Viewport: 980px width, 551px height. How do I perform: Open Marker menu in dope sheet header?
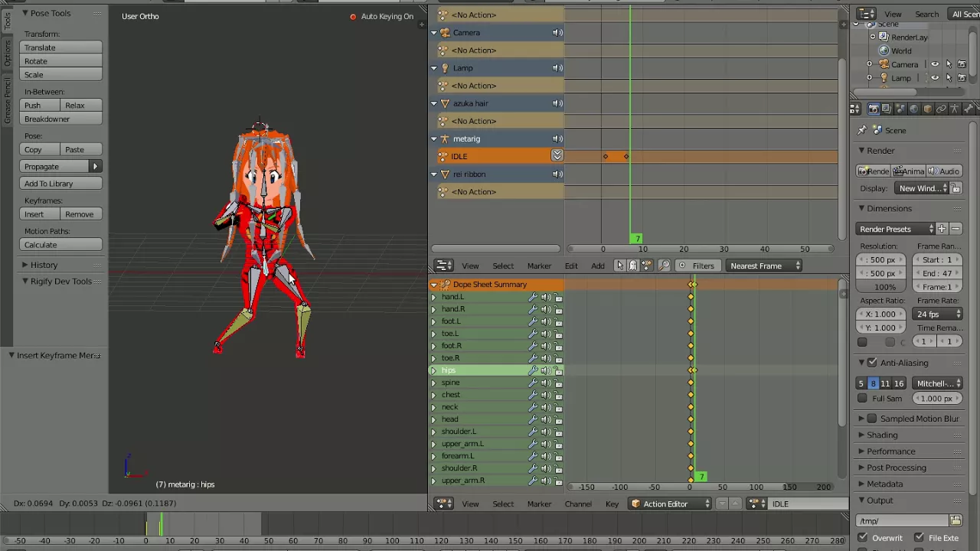click(539, 266)
